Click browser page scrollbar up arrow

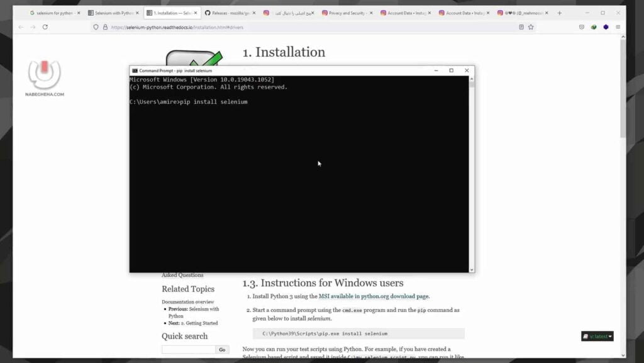[x=623, y=37]
